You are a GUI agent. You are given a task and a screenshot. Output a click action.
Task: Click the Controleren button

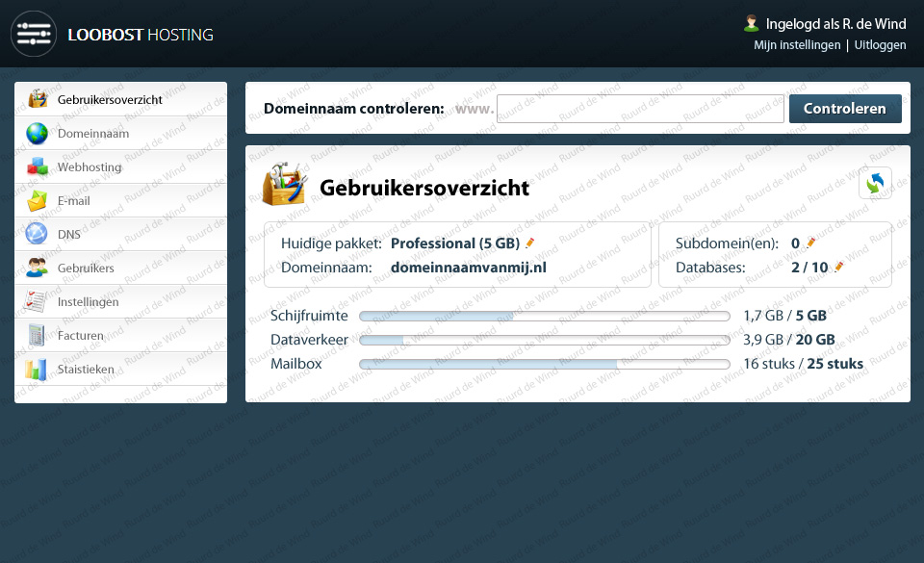click(845, 109)
